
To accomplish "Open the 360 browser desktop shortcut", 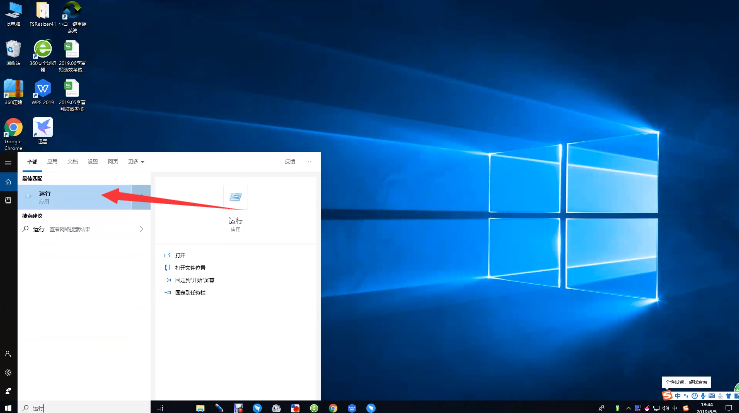I will [43, 50].
